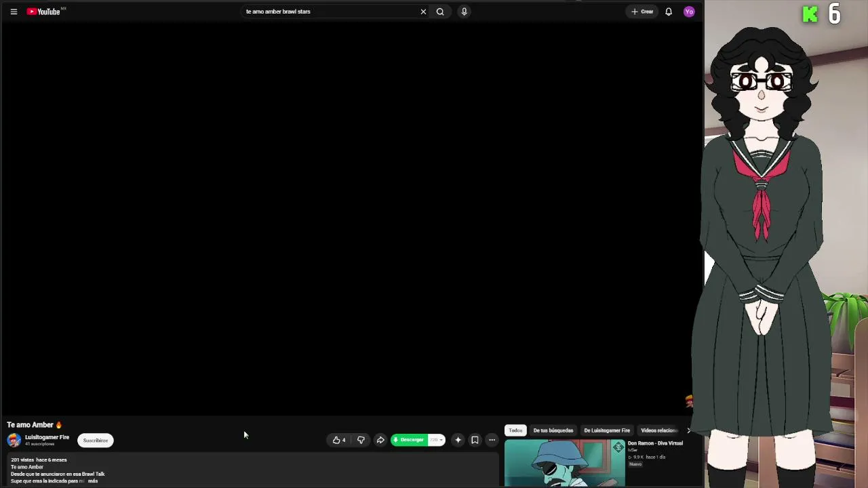Open the download quality dropdown
Image resolution: width=868 pixels, height=488 pixels.
436,441
